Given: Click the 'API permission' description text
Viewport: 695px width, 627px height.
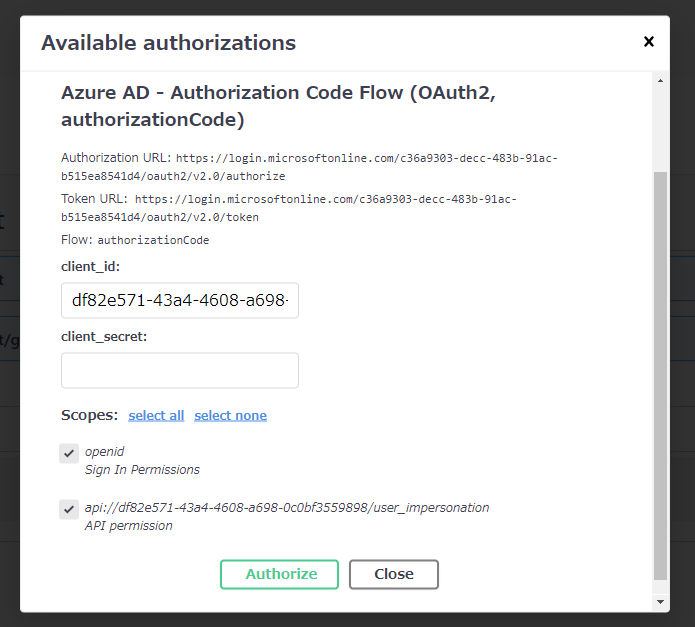Looking at the screenshot, I should 129,526.
